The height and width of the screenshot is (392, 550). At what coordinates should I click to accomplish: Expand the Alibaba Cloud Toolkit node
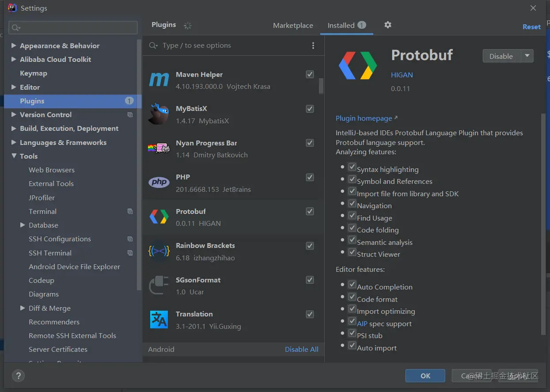pos(14,59)
